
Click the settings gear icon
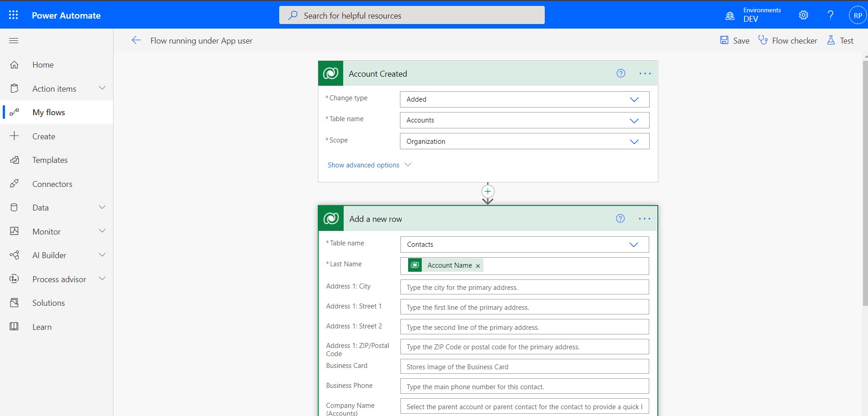point(803,15)
